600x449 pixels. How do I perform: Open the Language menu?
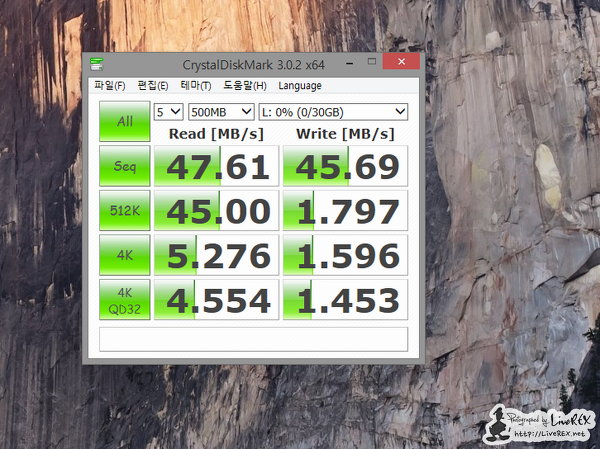coord(300,86)
